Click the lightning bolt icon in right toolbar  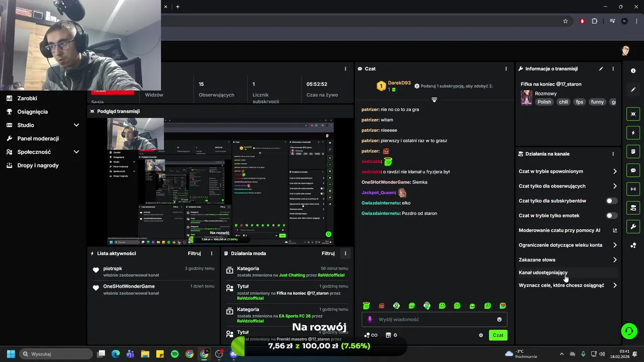pyautogui.click(x=633, y=133)
